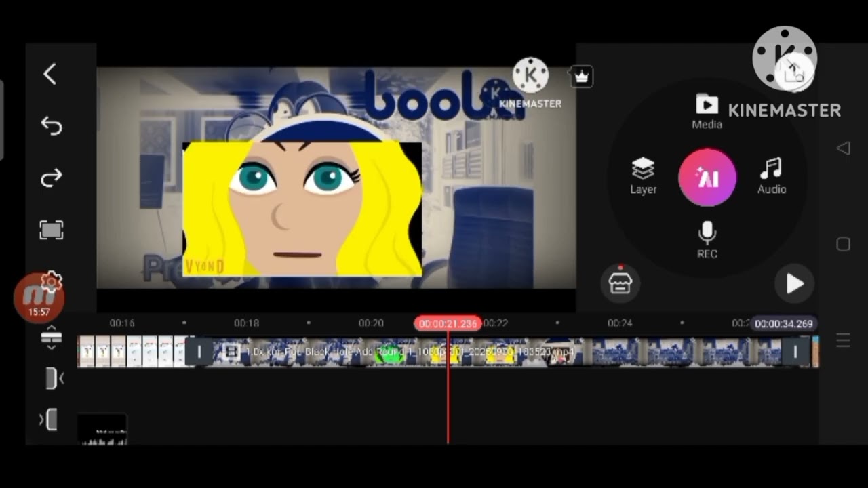This screenshot has width=868, height=488.
Task: Click the red playhead time 00:00:21.236
Action: 448,324
